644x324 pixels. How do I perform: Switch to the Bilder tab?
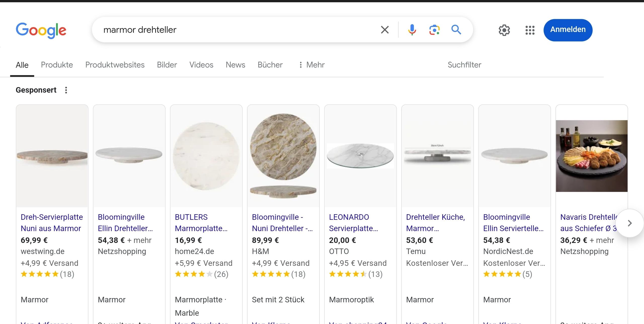167,65
